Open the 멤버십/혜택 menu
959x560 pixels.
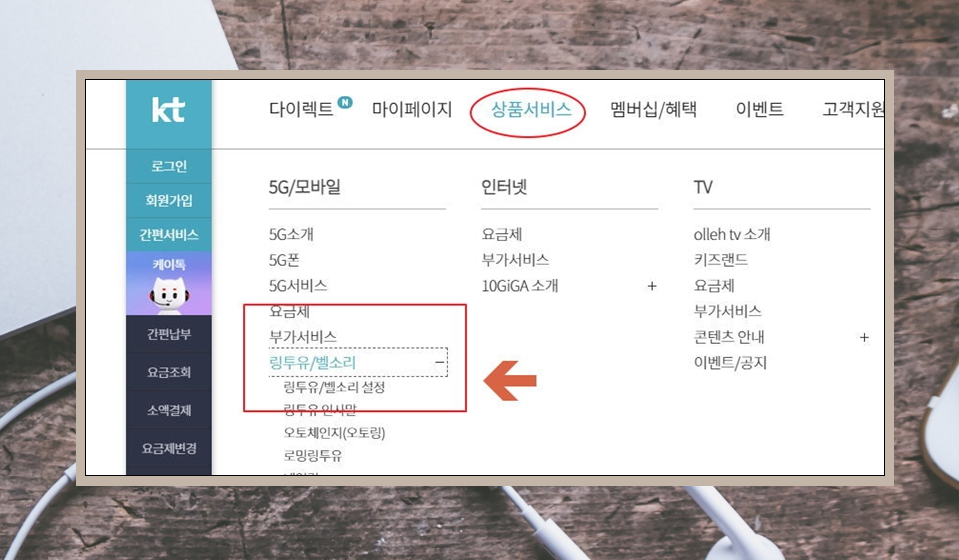(x=653, y=109)
